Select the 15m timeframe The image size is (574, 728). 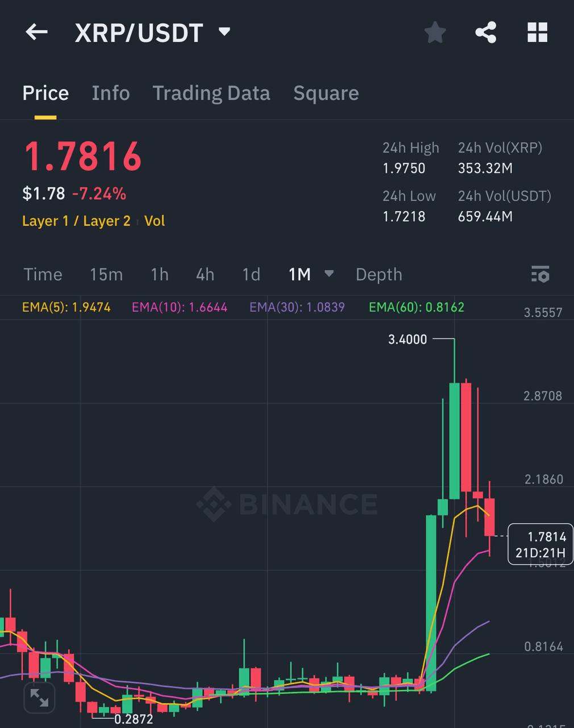pos(106,274)
